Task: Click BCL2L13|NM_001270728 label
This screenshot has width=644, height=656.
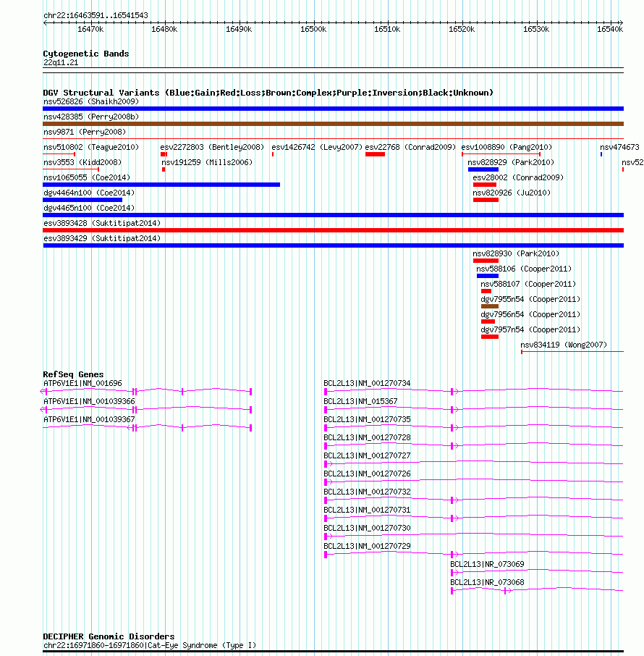Action: (x=367, y=437)
